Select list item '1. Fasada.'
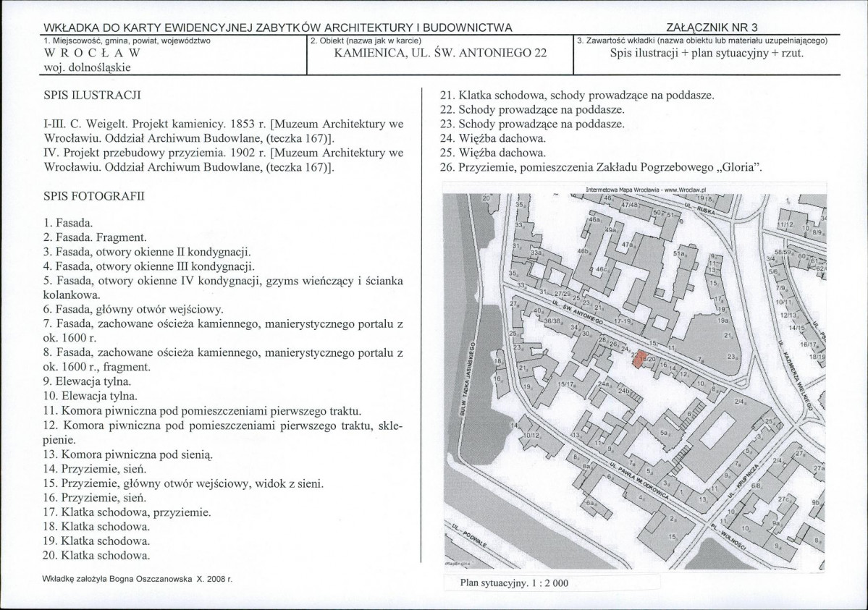 (68, 223)
